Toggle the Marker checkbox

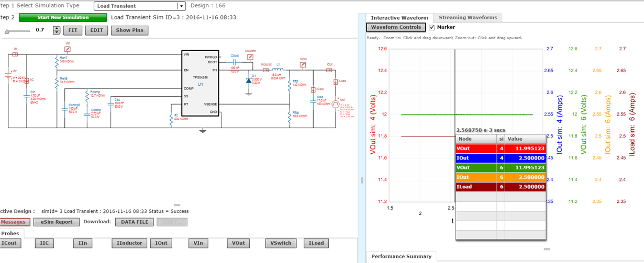click(432, 27)
